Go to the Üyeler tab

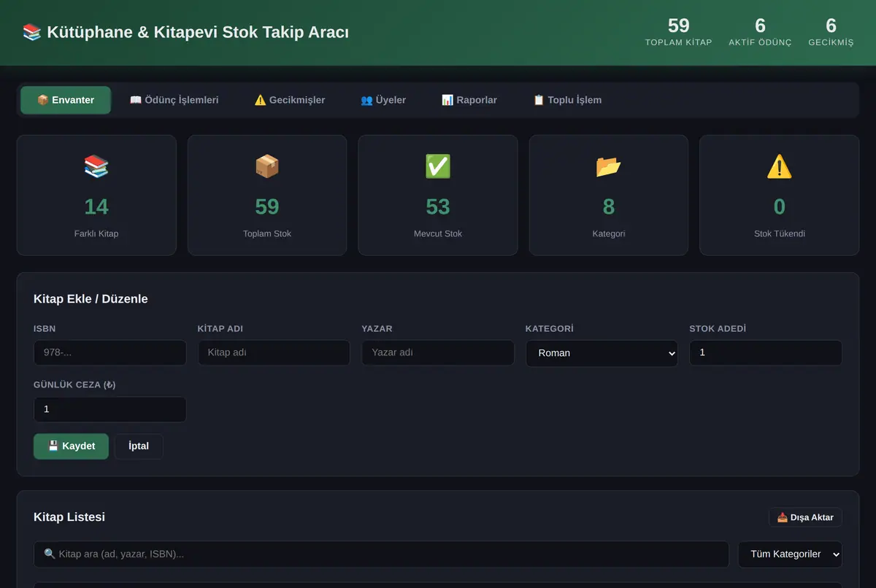[383, 100]
